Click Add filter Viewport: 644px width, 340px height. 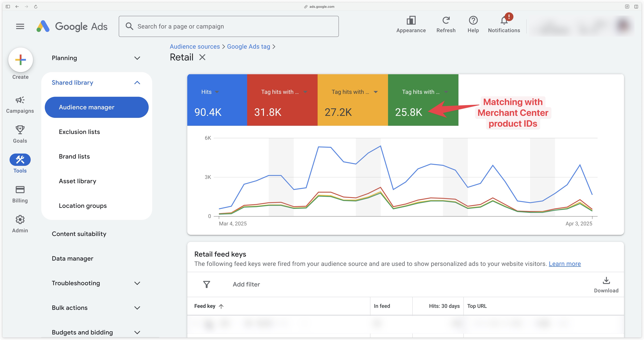coord(246,284)
